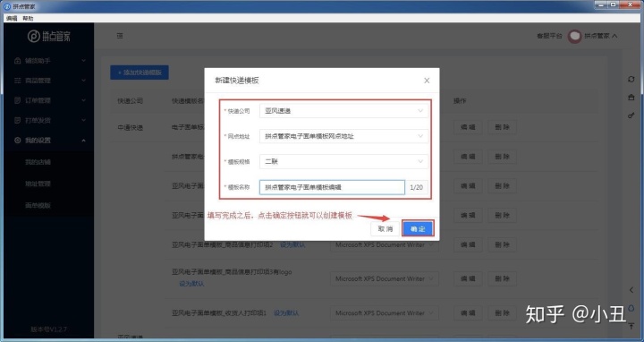Viewport: 644px width, 342px height.
Task: Click 删除 for the 收货人打印项1 template
Action: (x=502, y=312)
